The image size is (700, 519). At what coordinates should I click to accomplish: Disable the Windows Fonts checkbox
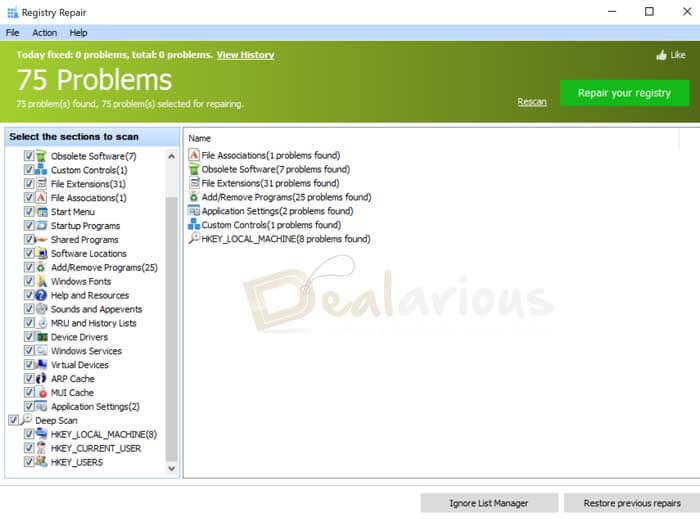pos(29,281)
